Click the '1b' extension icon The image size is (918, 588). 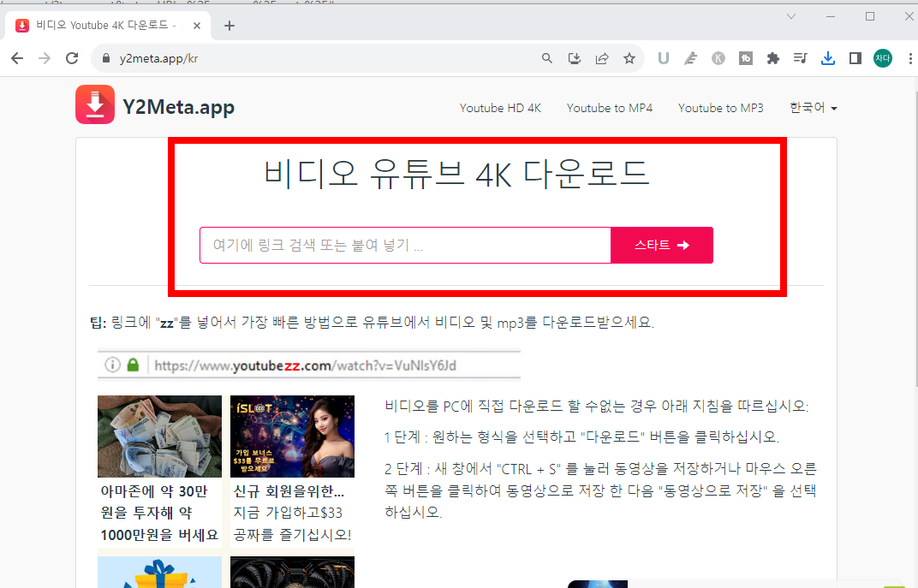click(745, 58)
